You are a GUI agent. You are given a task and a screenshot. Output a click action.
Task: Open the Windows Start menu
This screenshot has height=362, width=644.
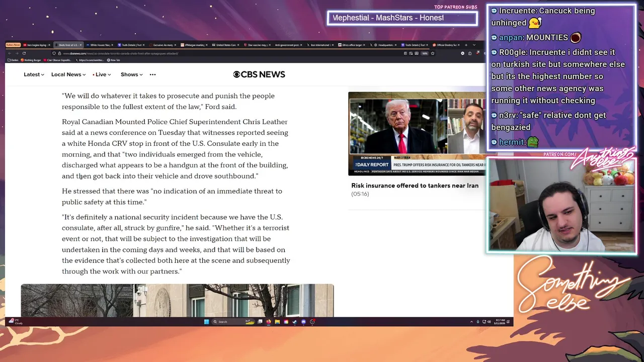206,322
